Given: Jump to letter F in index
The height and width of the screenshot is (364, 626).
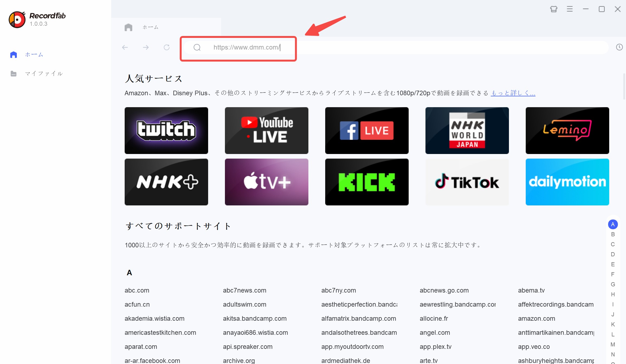Looking at the screenshot, I should click(613, 274).
